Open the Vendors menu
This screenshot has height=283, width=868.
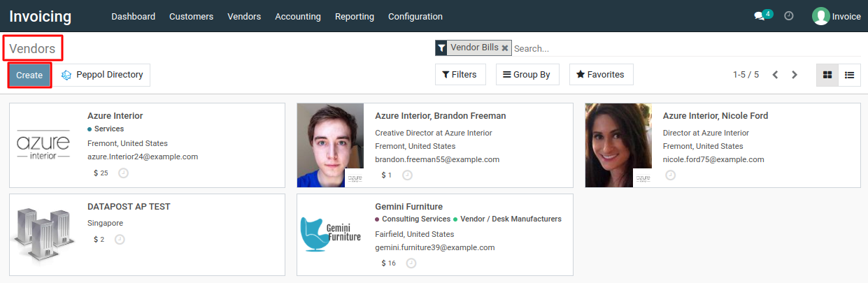[244, 16]
